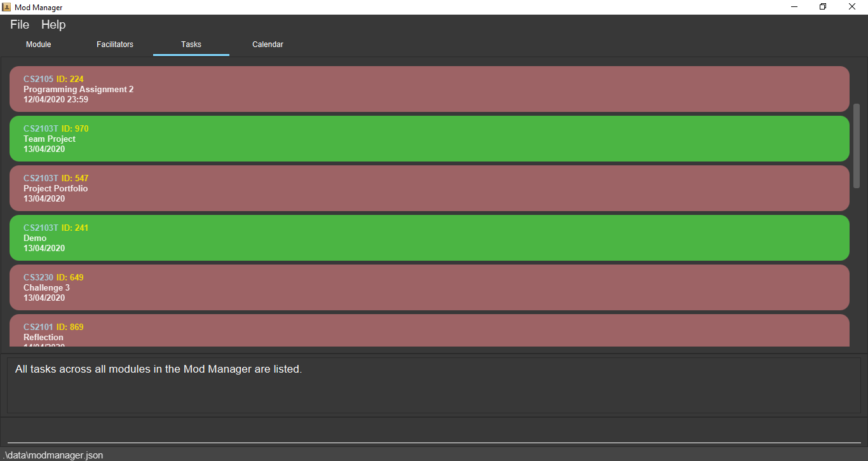Select the Demo task card

click(x=430, y=238)
